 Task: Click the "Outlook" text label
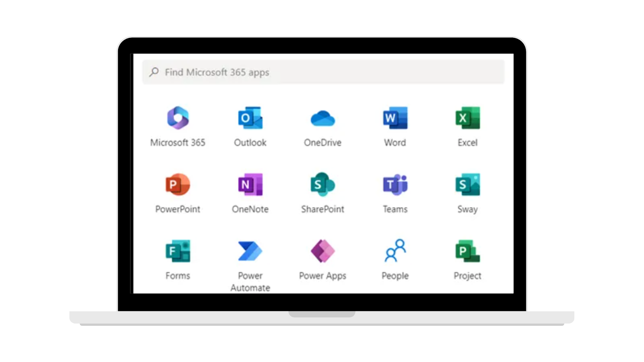coord(250,143)
